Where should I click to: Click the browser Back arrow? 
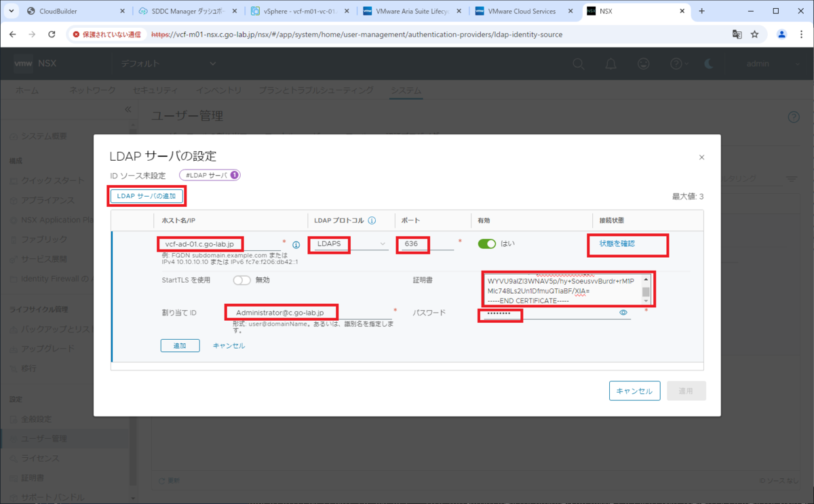tap(13, 34)
